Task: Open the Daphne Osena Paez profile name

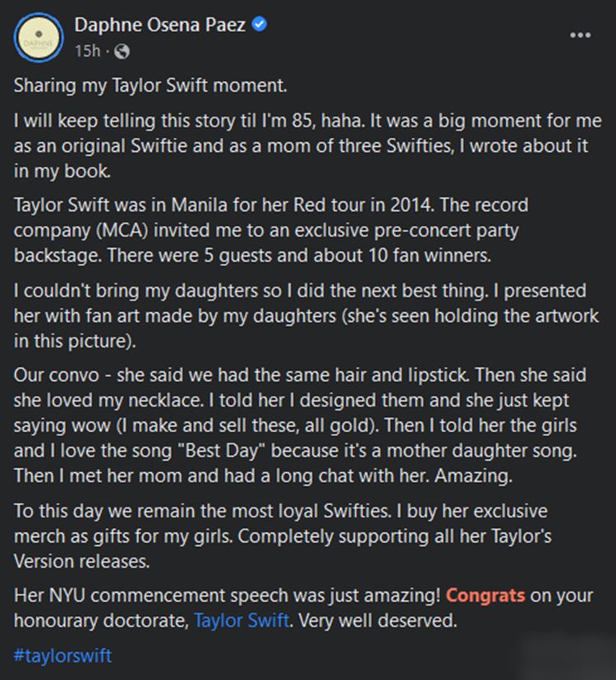Action: click(x=159, y=25)
